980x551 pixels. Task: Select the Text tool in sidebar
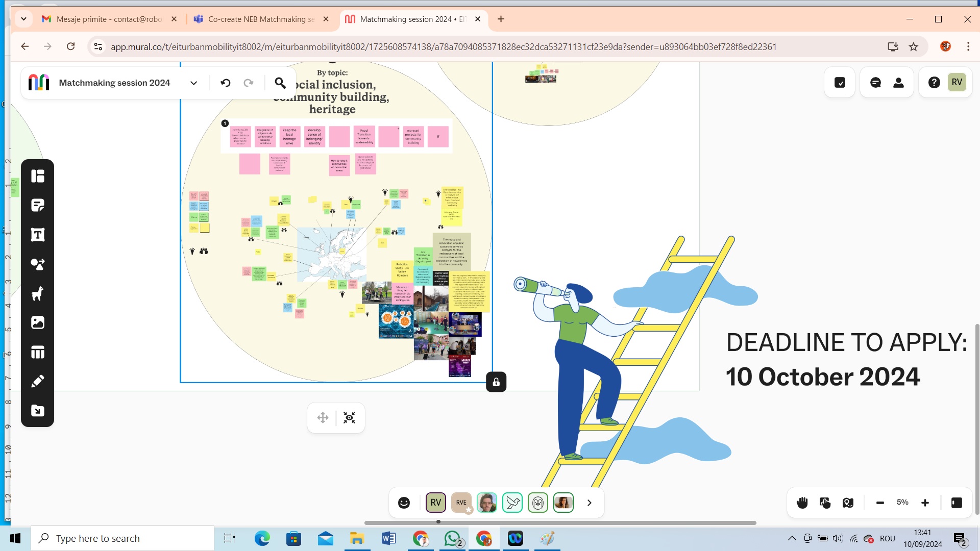[37, 235]
